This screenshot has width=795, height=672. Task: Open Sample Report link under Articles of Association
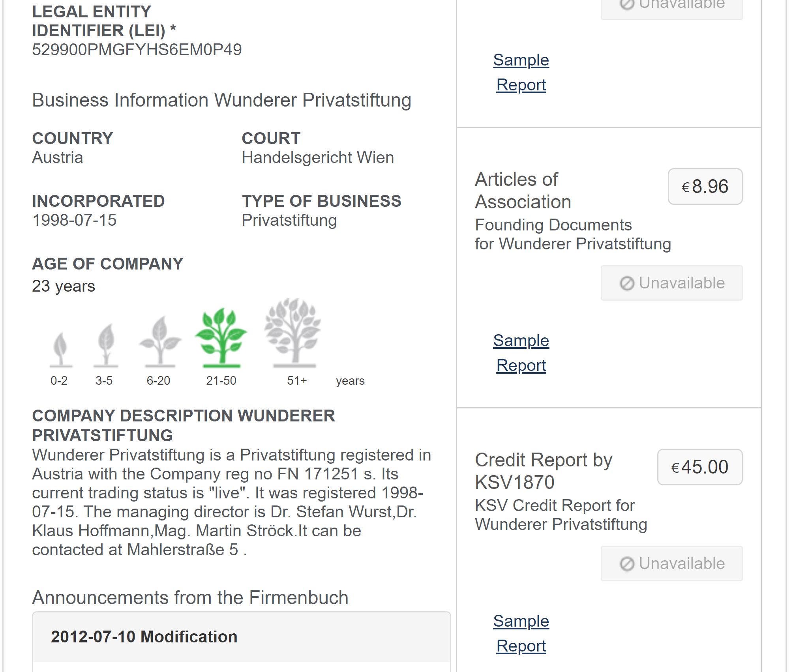click(521, 353)
